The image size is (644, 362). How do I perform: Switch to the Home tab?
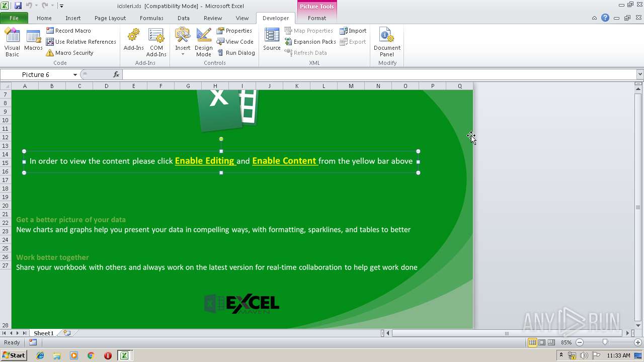44,18
